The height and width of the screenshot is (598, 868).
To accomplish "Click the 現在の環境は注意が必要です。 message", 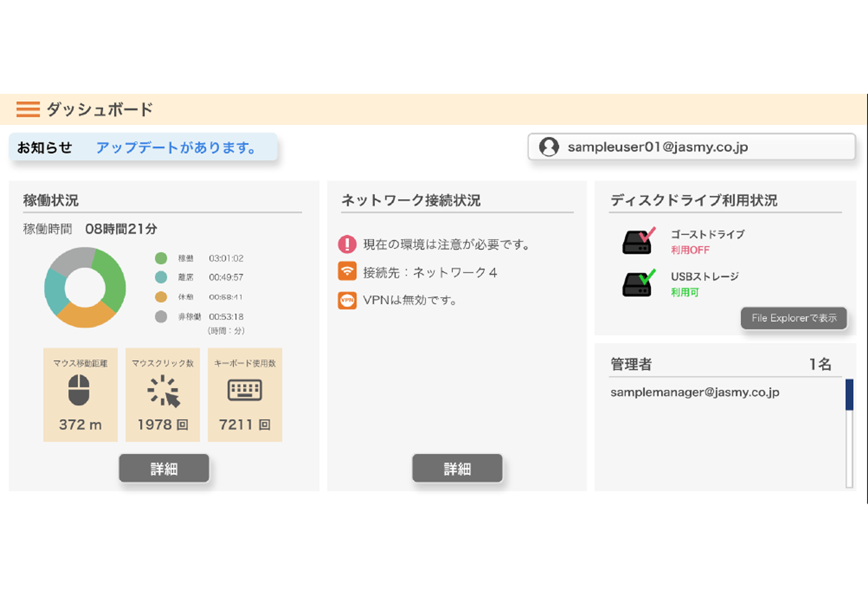I will (x=446, y=244).
